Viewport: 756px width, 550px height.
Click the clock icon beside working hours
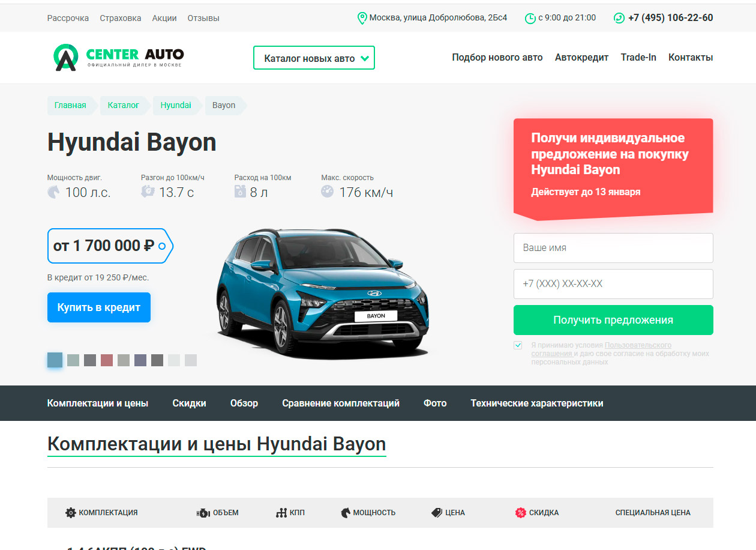click(x=530, y=18)
